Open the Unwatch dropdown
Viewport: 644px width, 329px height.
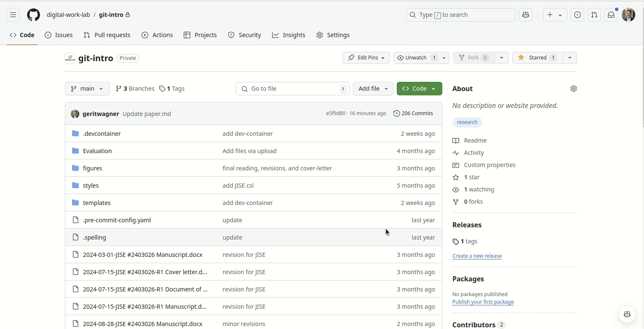pyautogui.click(x=421, y=58)
